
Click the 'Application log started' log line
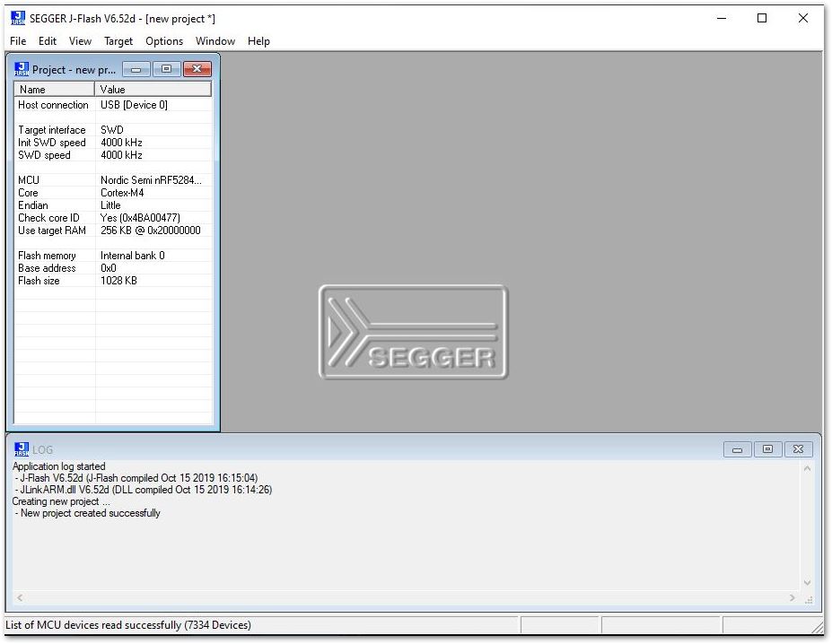click(x=59, y=466)
